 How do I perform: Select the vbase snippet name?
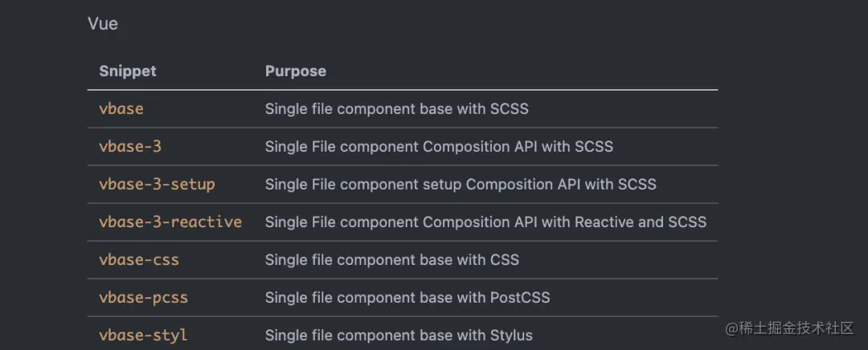tap(121, 108)
